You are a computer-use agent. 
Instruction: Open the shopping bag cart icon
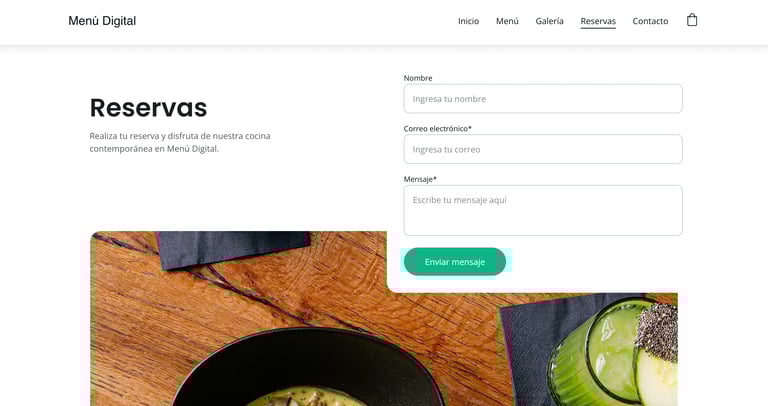pos(692,20)
